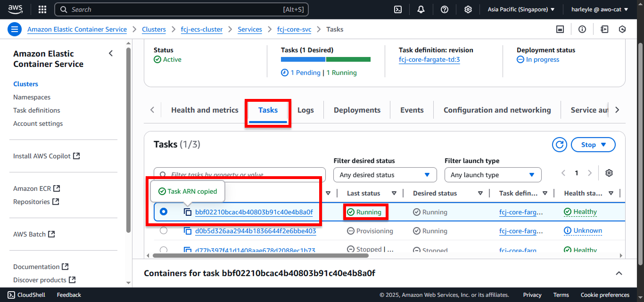The image size is (644, 302).
Task: Focus the AWS Search field
Action: 182,9
